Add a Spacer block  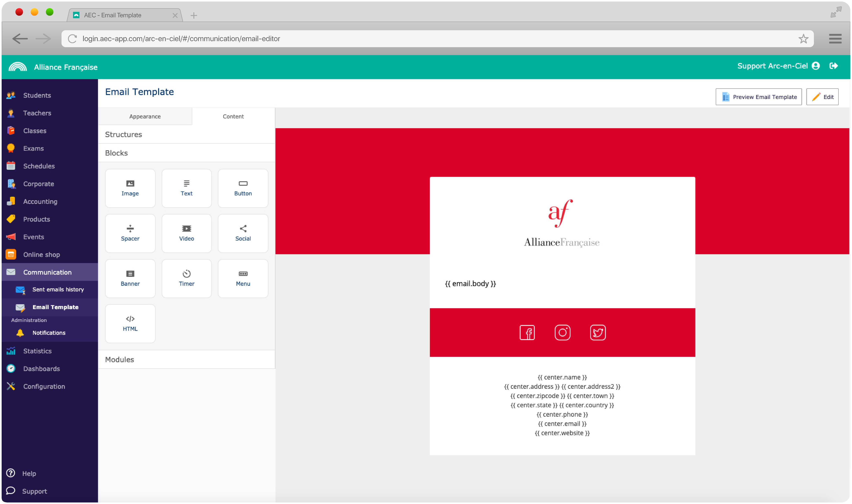pyautogui.click(x=130, y=233)
